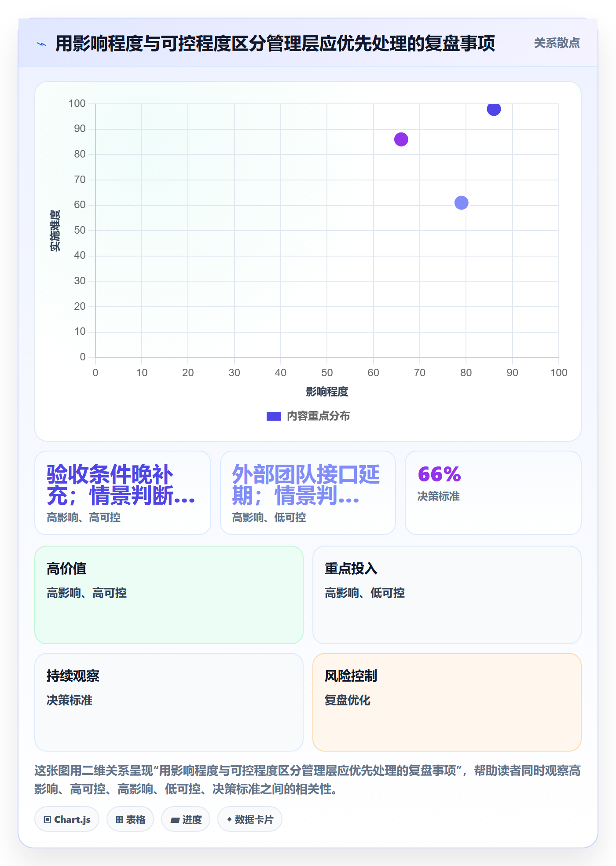Select the 持续观察 quadrant card
Viewport: 616px width, 866px height.
[169, 702]
